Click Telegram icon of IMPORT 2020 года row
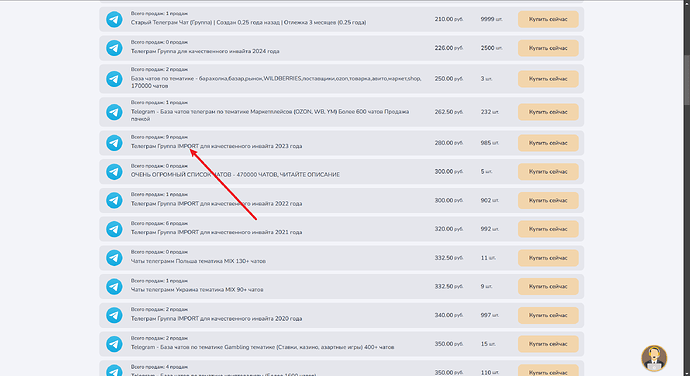Viewport: 690px width, 376px height. click(114, 315)
